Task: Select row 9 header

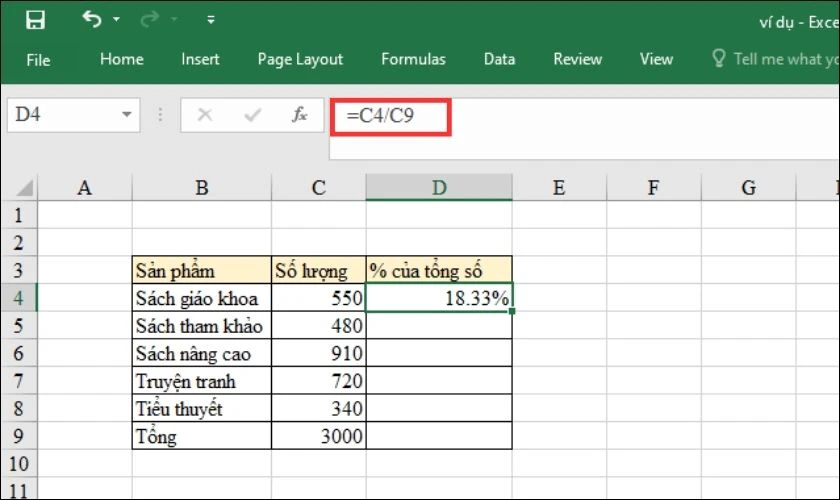Action: coord(19,436)
